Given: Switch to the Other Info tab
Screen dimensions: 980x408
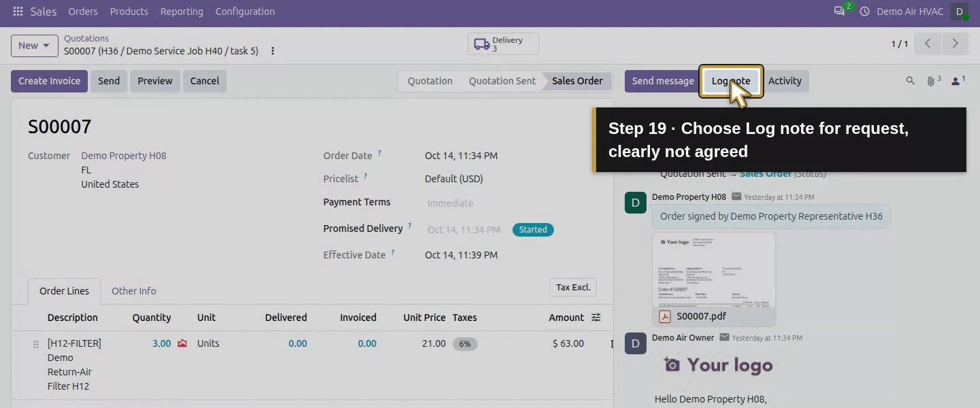Looking at the screenshot, I should tap(134, 291).
